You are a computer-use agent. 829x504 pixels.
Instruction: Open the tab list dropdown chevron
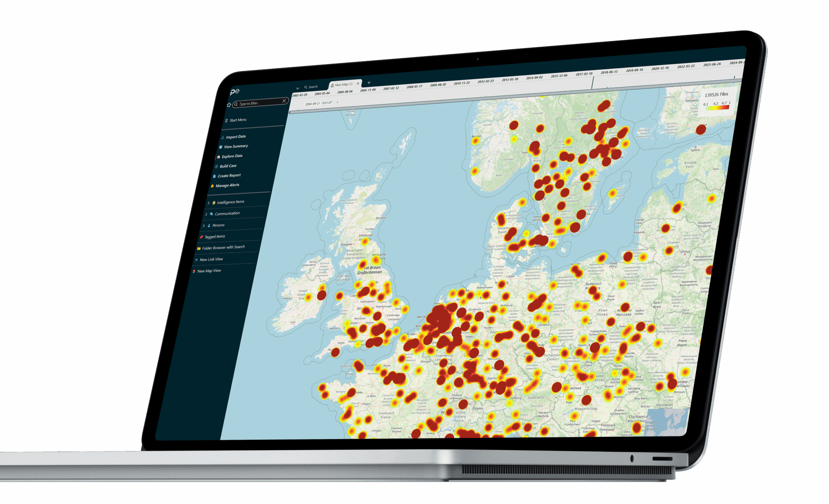(298, 88)
